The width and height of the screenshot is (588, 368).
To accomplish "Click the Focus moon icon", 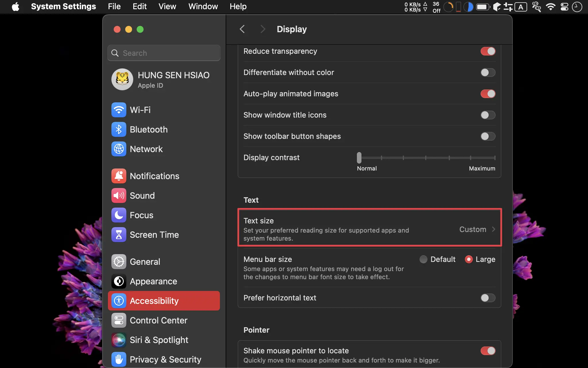I will coord(119,215).
